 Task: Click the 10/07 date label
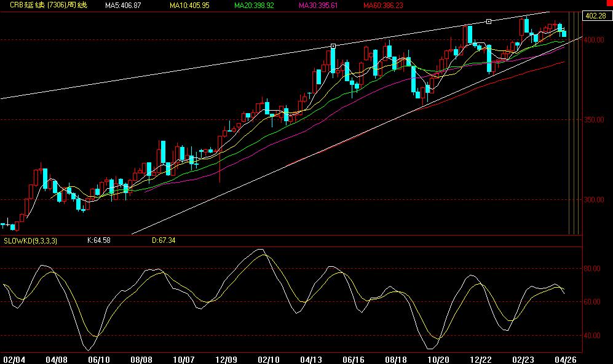click(x=184, y=360)
